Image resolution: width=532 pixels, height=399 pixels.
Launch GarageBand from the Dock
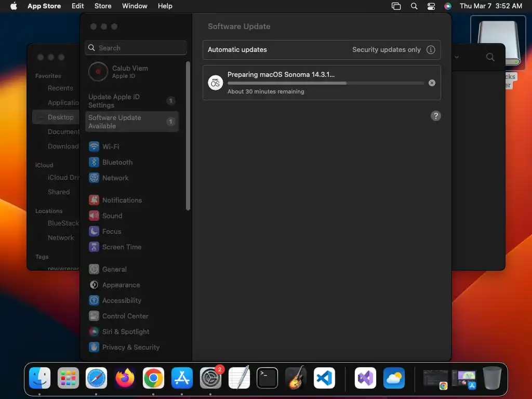[x=296, y=378]
